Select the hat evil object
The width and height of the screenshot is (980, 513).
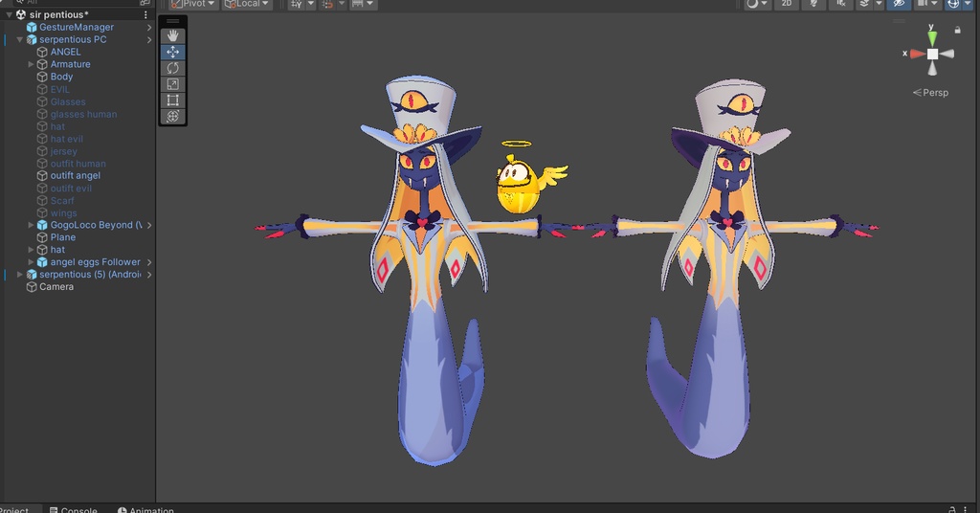point(66,139)
